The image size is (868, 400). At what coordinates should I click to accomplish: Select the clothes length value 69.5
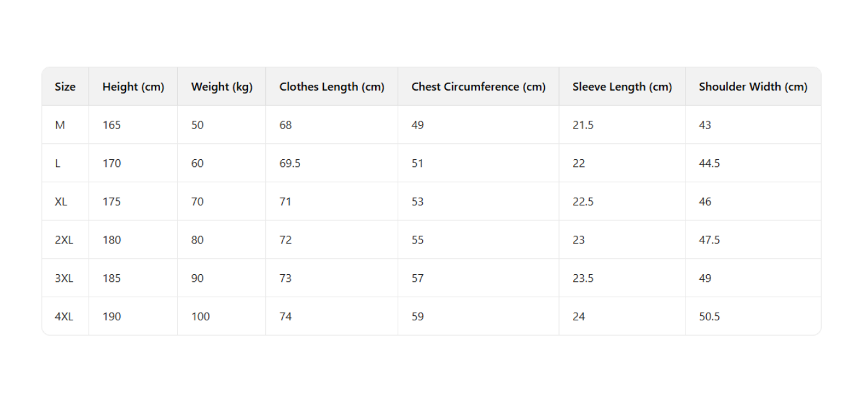coord(290,163)
